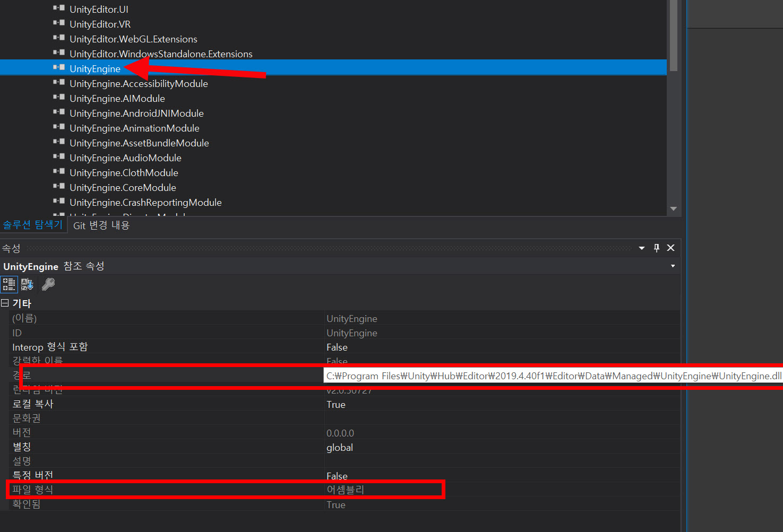Viewport: 783px width, 532px height.
Task: Click the reference icon beside UnityEngine.AIModule
Action: [x=59, y=97]
